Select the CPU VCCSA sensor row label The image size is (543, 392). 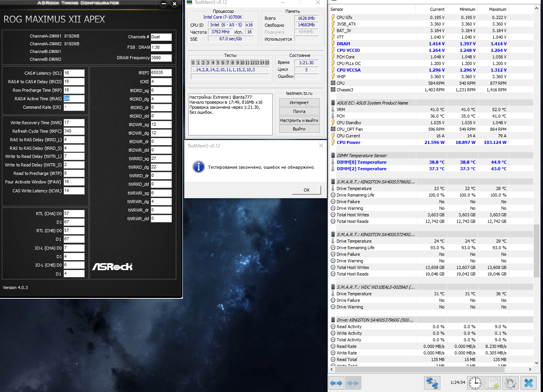coord(349,70)
